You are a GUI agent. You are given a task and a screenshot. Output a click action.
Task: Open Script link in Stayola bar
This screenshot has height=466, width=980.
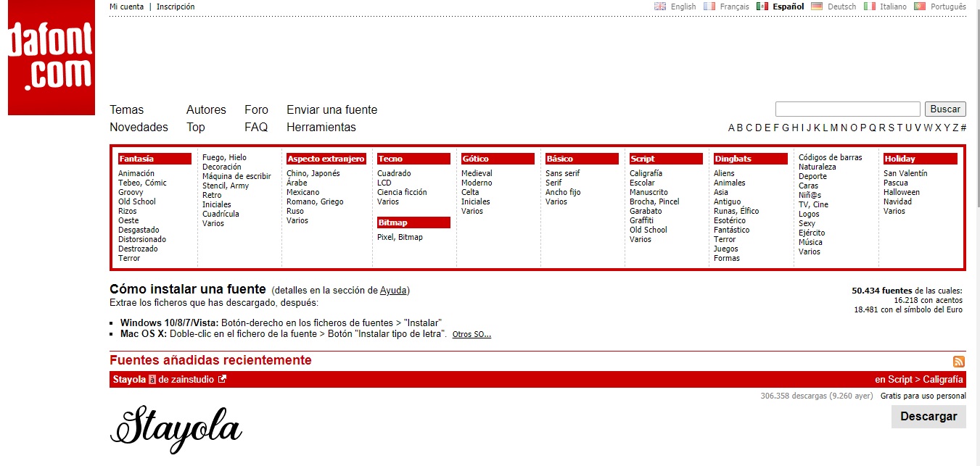tap(900, 379)
